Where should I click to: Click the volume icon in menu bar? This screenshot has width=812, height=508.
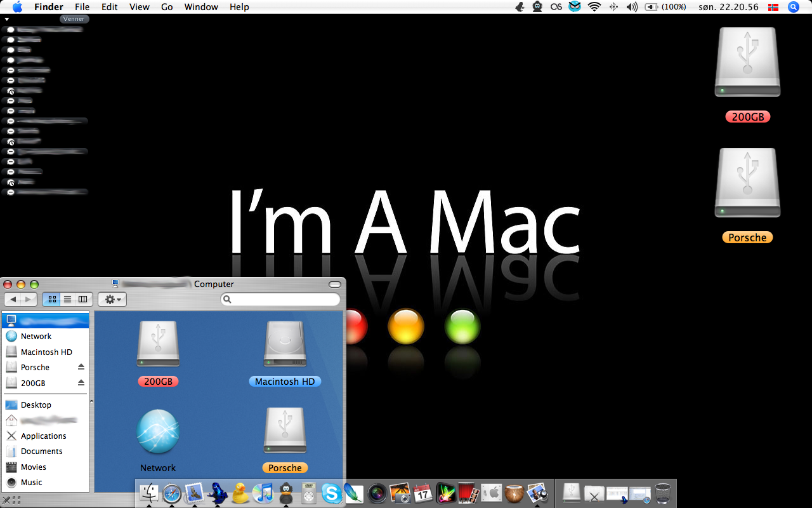pos(632,7)
